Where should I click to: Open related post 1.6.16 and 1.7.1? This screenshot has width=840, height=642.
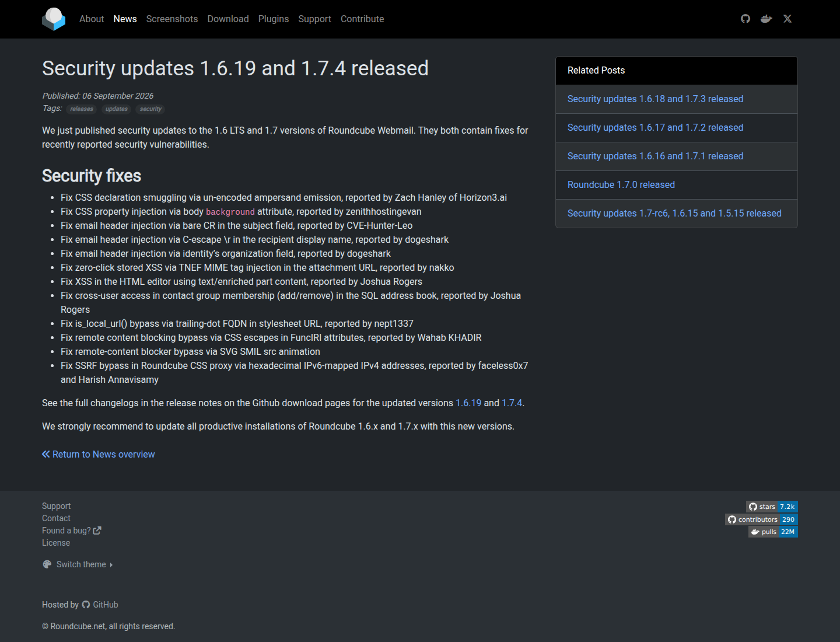655,156
